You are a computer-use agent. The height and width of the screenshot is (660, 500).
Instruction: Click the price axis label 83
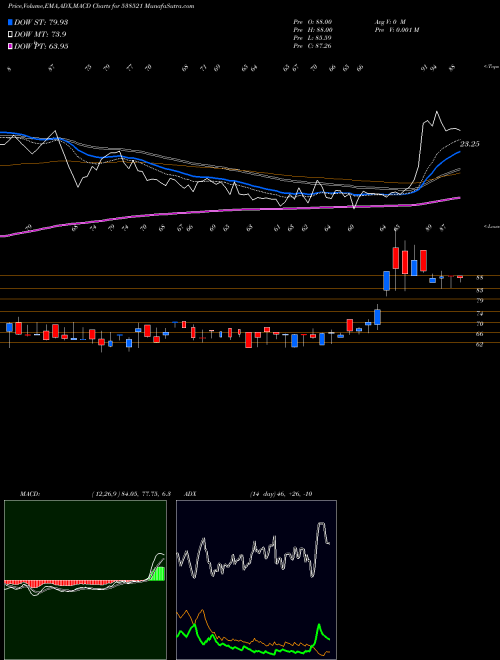point(480,290)
